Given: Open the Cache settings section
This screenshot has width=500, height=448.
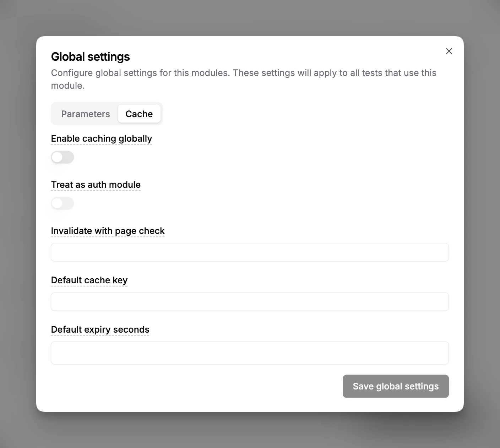Looking at the screenshot, I should [x=139, y=114].
